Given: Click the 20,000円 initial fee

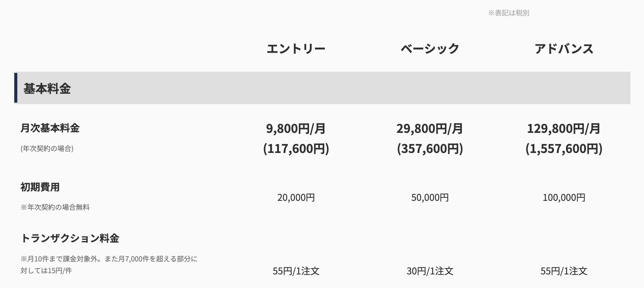Looking at the screenshot, I should [296, 197].
